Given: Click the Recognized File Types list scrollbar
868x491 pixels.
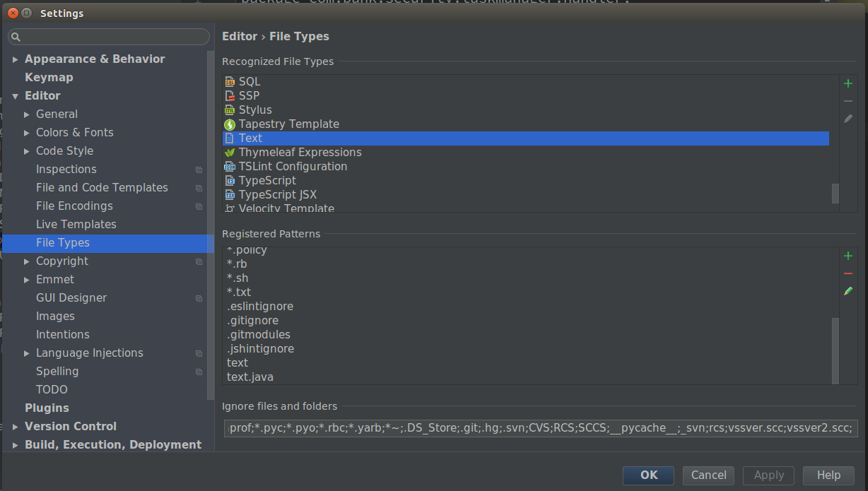Looking at the screenshot, I should coord(835,193).
